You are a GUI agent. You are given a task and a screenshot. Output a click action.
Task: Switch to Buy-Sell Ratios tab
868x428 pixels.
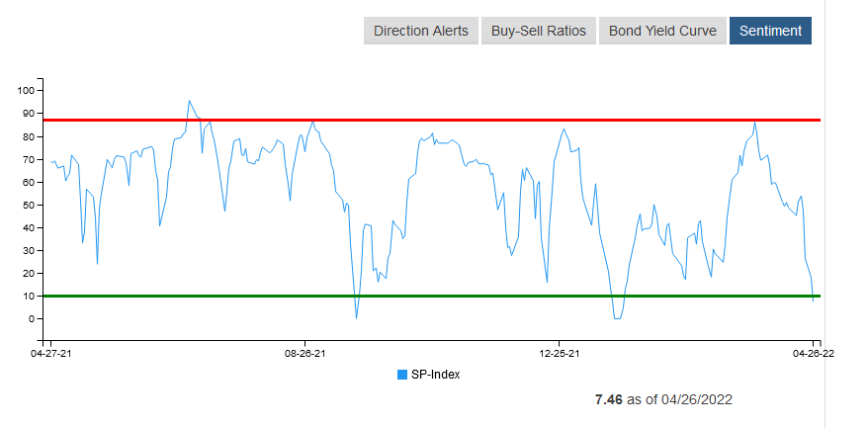click(x=539, y=31)
